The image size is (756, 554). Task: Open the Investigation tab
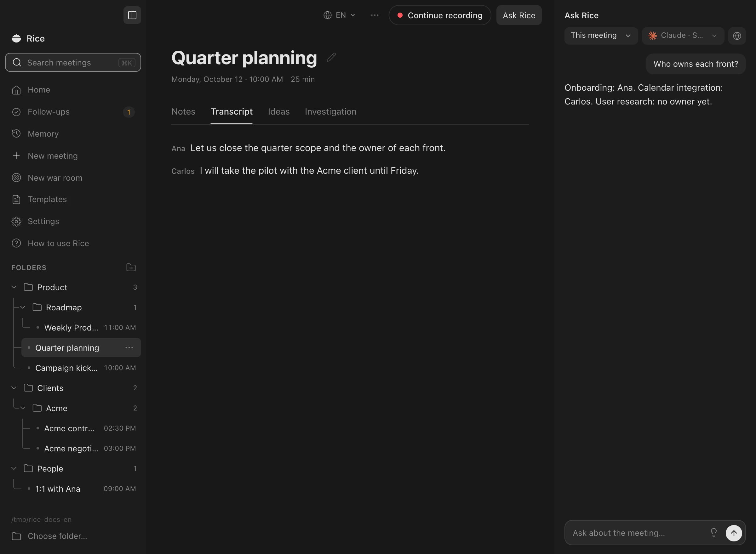click(330, 112)
